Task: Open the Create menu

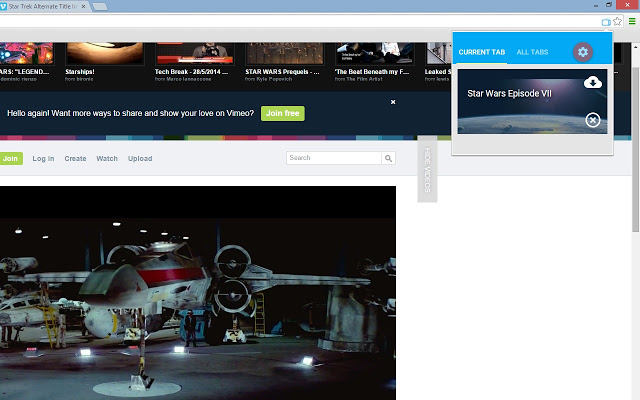Action: click(x=75, y=158)
